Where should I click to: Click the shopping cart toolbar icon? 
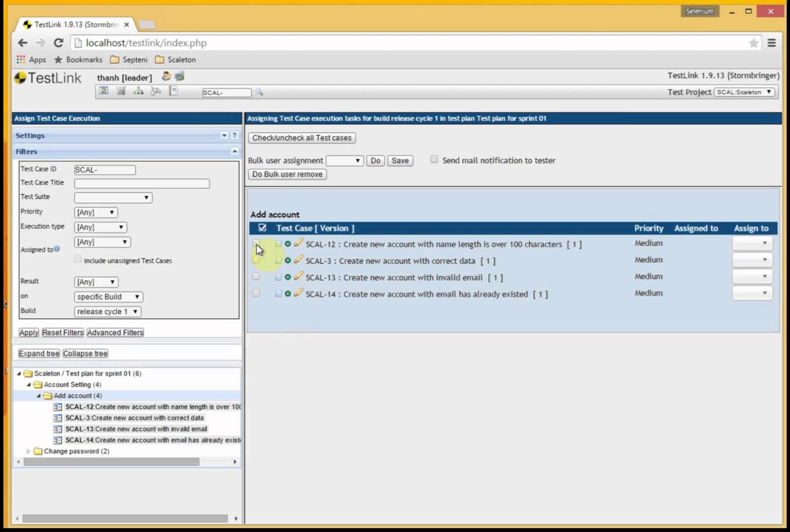tap(121, 91)
